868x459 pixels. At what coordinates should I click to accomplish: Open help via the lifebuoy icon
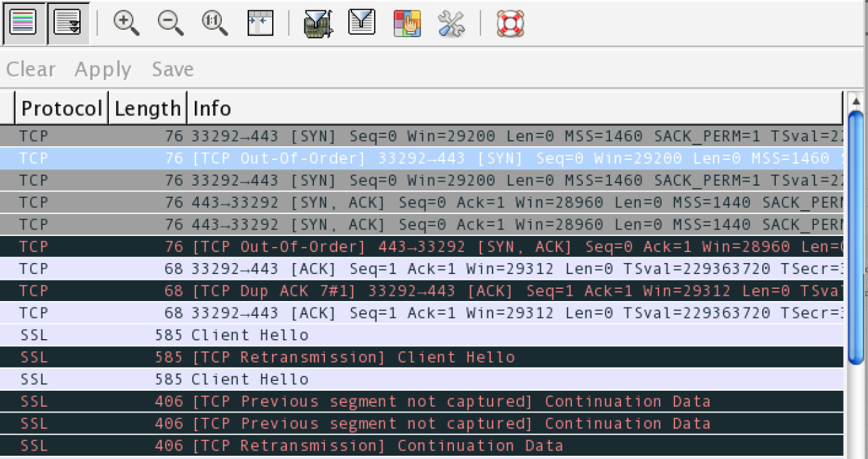point(510,23)
